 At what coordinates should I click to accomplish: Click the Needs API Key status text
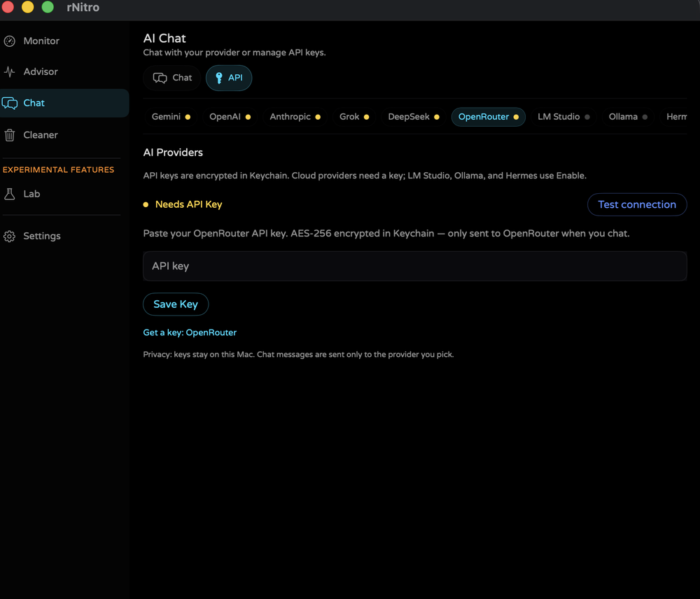pyautogui.click(x=188, y=204)
